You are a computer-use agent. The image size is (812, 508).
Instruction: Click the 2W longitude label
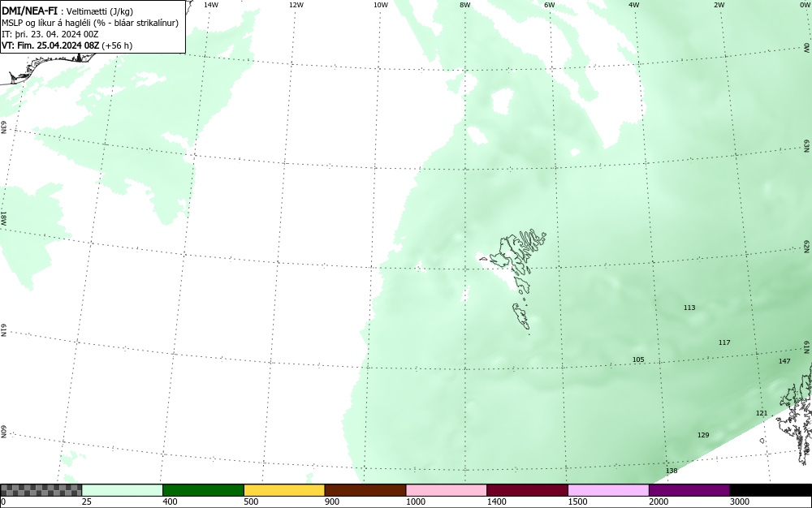coord(719,5)
